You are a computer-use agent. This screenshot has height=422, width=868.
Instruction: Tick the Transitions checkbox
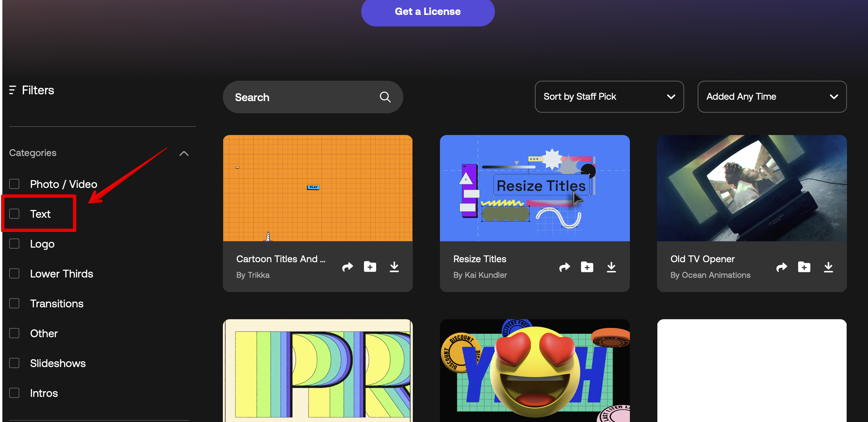coord(14,303)
